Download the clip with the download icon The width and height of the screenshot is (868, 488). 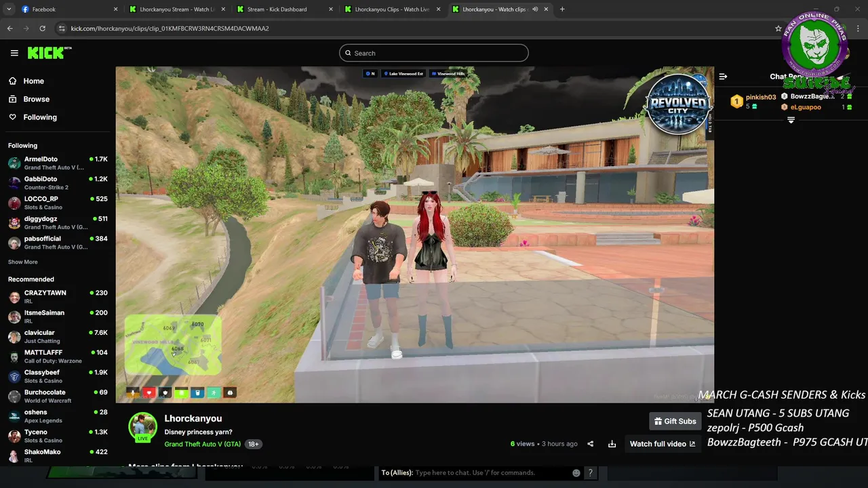click(x=612, y=444)
